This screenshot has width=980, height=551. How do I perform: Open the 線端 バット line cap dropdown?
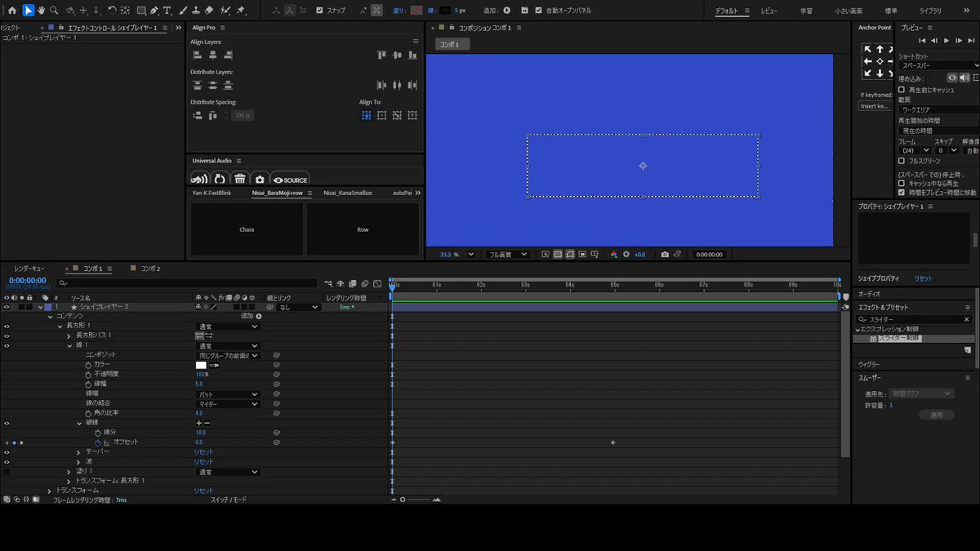tap(228, 394)
